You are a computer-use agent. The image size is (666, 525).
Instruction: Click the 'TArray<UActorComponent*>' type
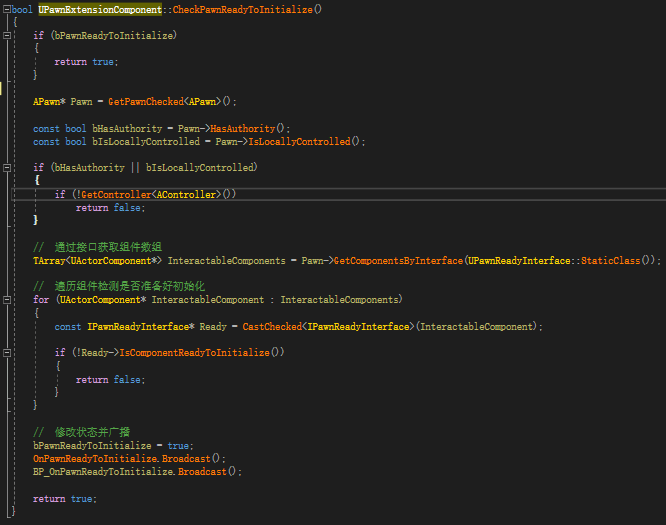coord(97,260)
